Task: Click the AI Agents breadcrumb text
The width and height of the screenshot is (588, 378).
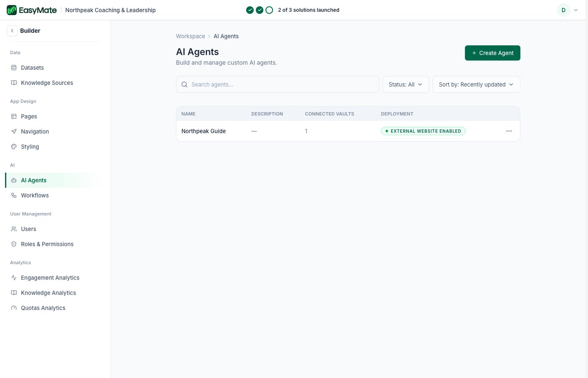Action: 226,36
